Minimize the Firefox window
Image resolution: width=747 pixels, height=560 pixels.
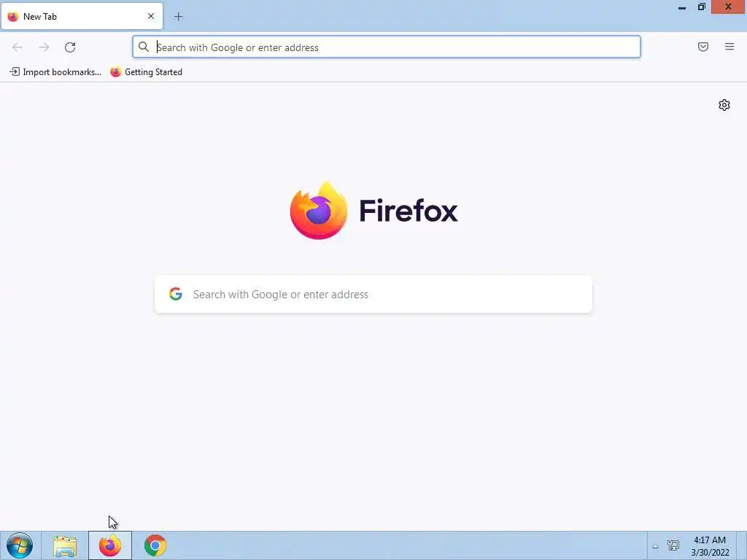(682, 7)
